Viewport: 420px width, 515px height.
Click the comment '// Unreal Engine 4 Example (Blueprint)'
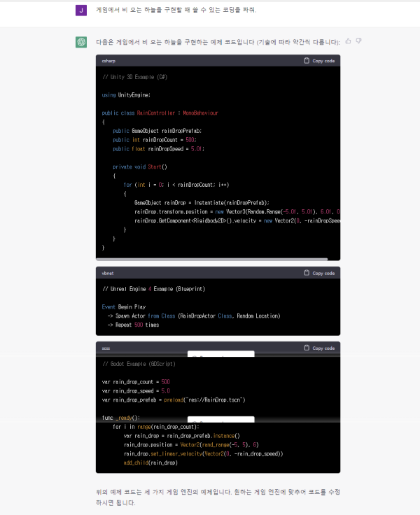point(154,289)
